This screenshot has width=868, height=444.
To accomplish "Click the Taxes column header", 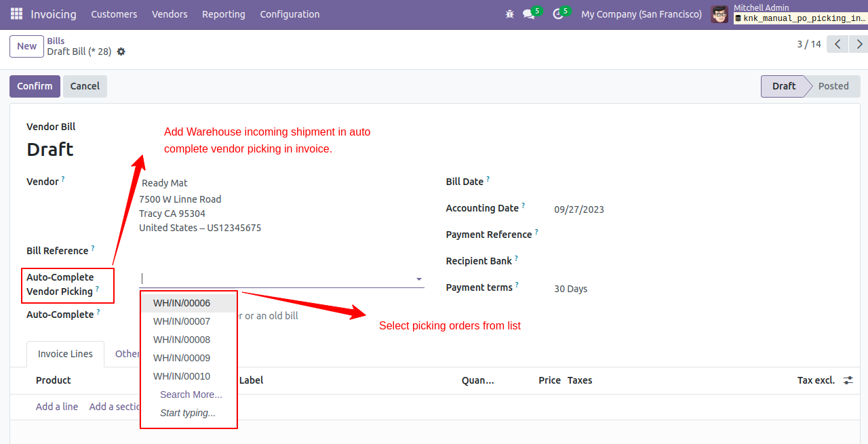I will [x=580, y=380].
